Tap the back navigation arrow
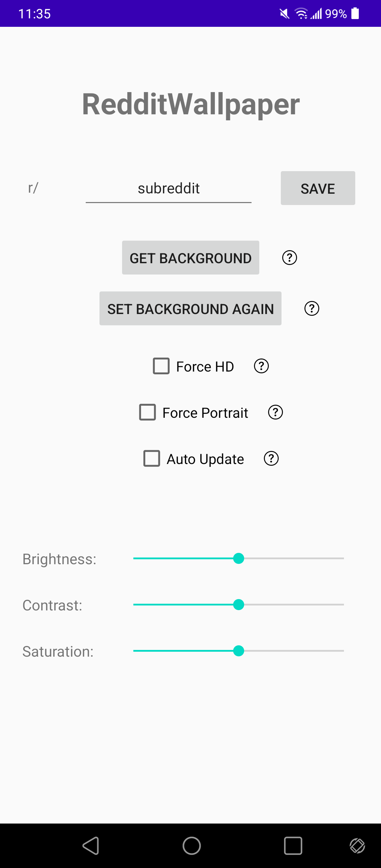Viewport: 381px width, 868px height. (91, 845)
